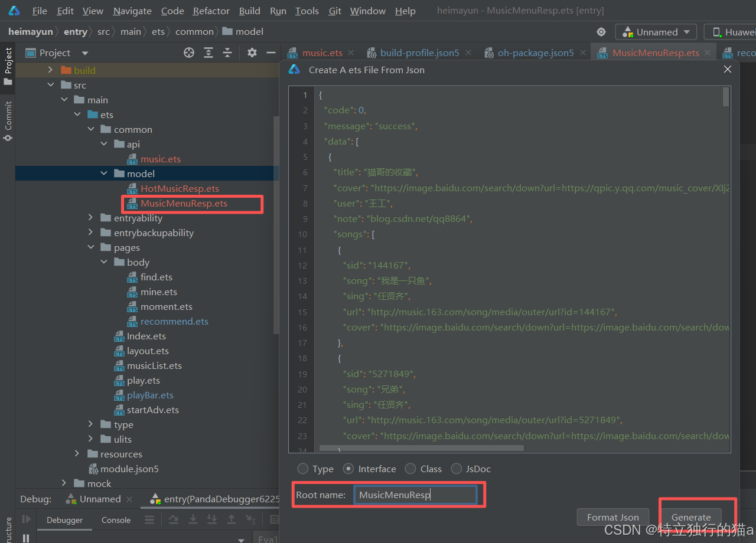Click Step Out debug icon
756x543 pixels.
click(x=232, y=519)
